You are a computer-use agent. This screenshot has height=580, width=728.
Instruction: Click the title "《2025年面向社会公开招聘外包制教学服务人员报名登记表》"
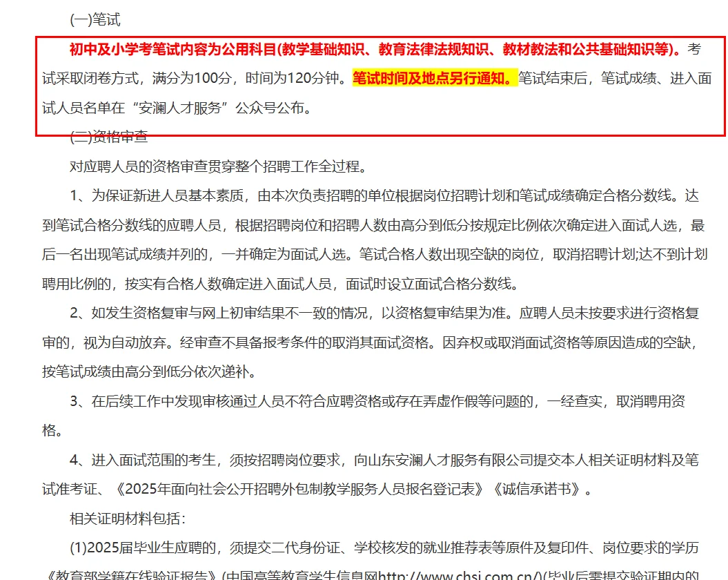tap(300, 489)
